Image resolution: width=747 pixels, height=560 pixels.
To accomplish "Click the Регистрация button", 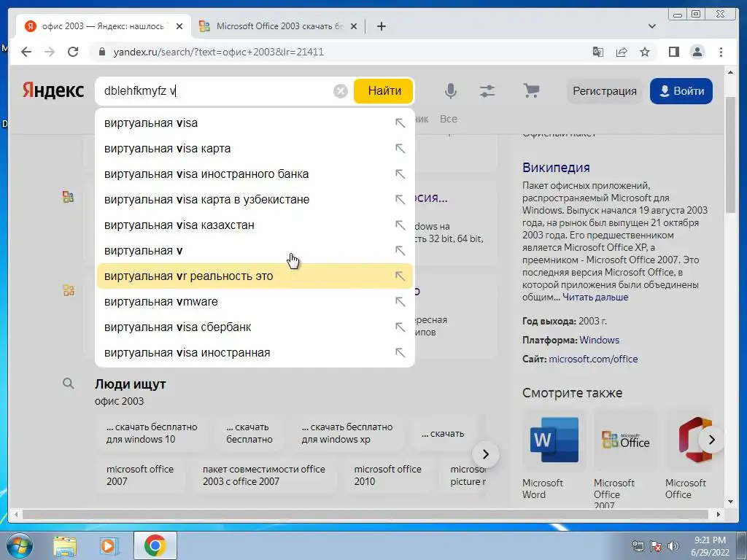I will (604, 91).
